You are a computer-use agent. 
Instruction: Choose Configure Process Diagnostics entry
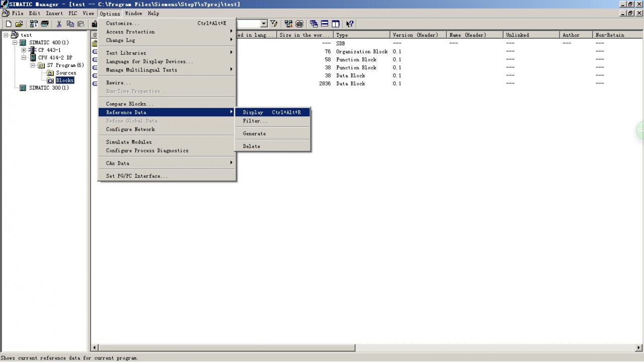click(x=167, y=151)
